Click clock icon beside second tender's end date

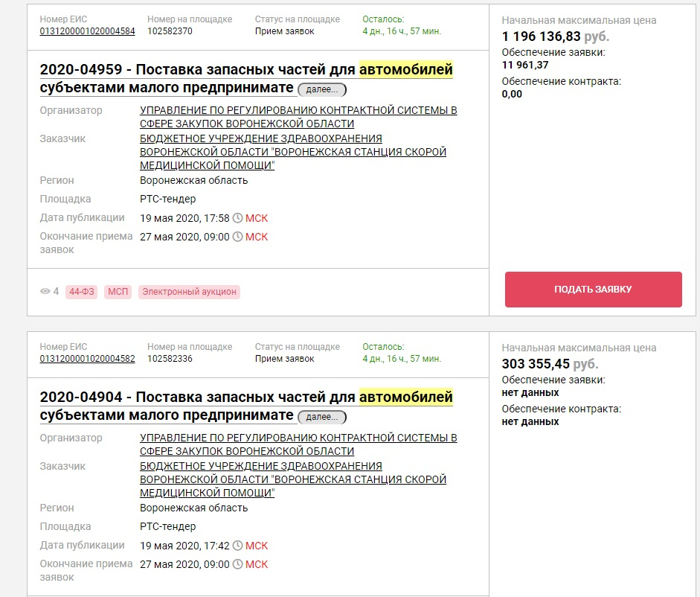tap(238, 564)
